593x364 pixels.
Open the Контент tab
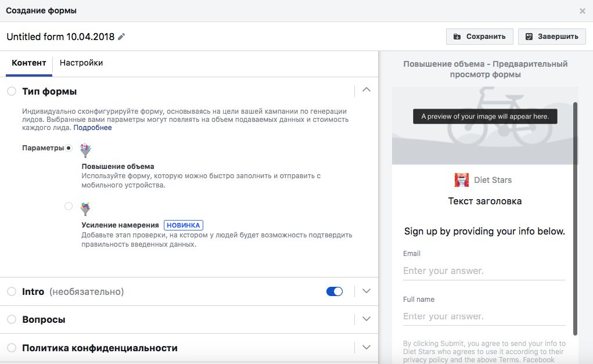tap(28, 63)
